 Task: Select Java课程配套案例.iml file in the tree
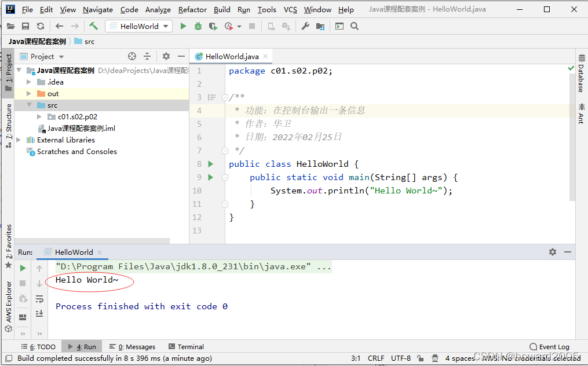tap(81, 128)
